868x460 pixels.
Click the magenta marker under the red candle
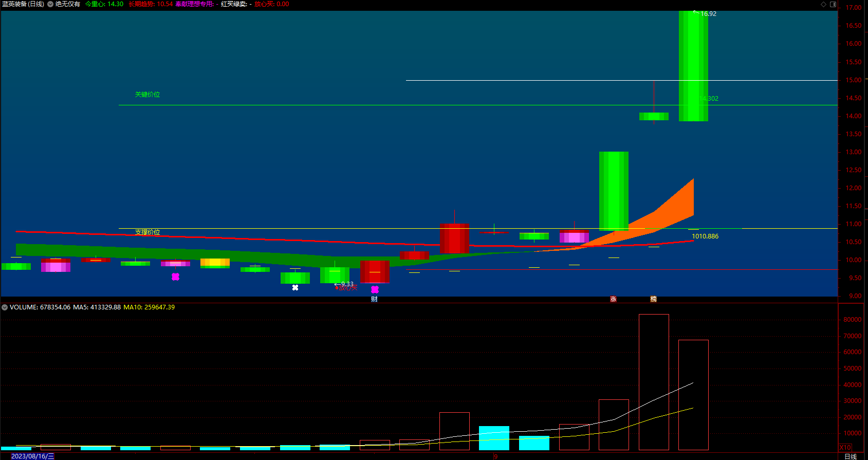(x=375, y=290)
